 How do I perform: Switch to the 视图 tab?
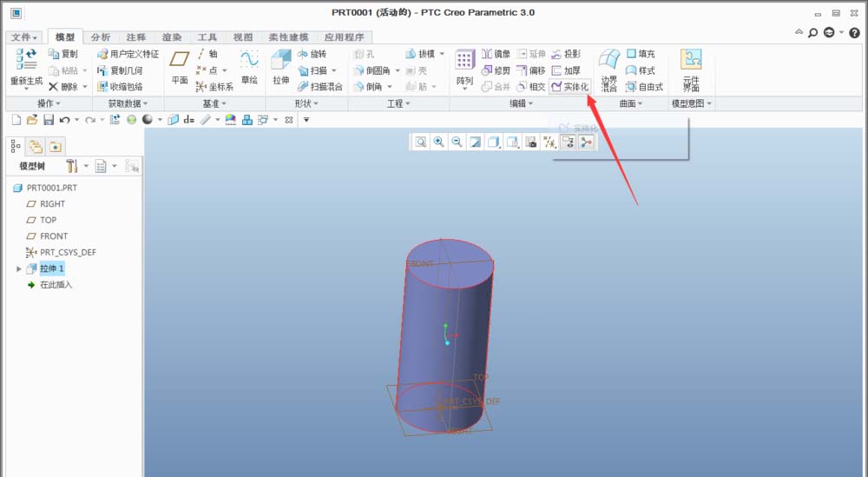click(242, 37)
